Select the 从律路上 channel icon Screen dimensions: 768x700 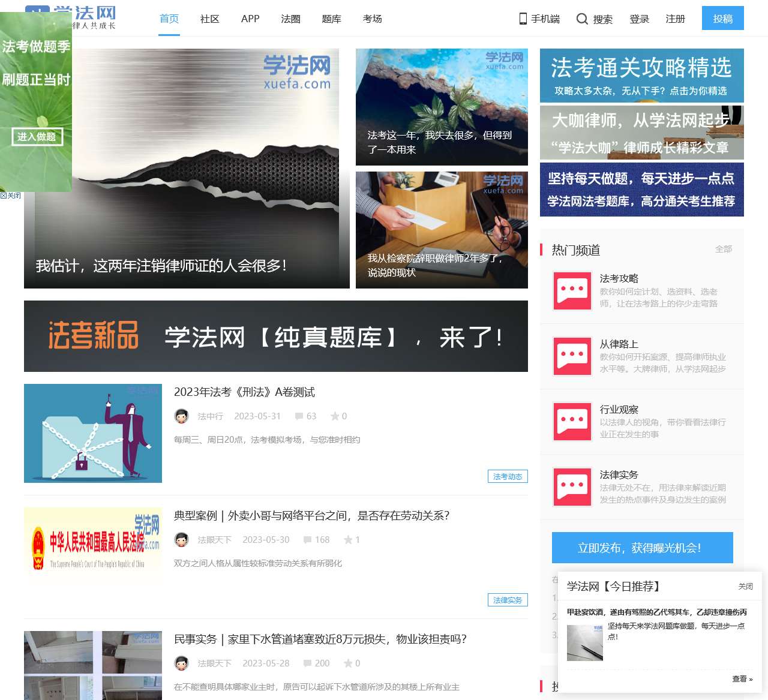pyautogui.click(x=572, y=356)
